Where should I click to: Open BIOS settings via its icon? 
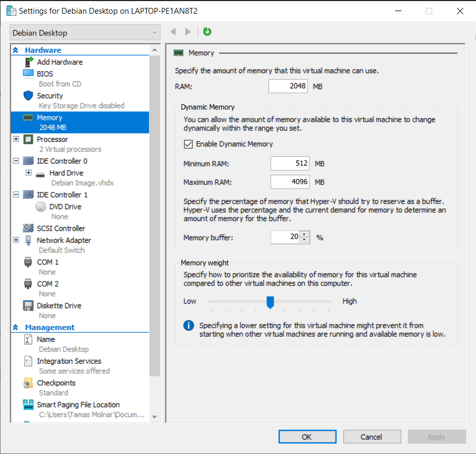[x=29, y=74]
